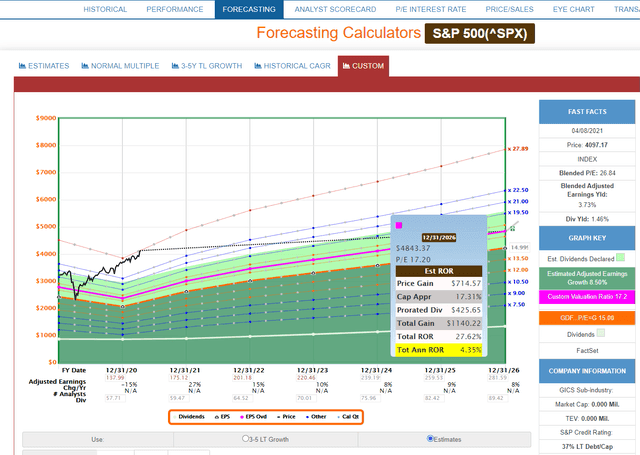Click the dividend field showing 59.47
The width and height of the screenshot is (640, 455).
tap(179, 398)
